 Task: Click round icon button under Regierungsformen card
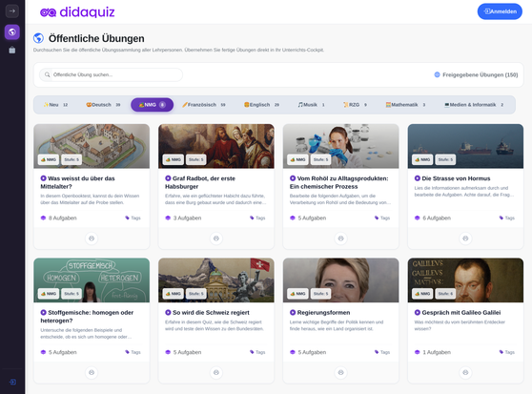point(341,373)
